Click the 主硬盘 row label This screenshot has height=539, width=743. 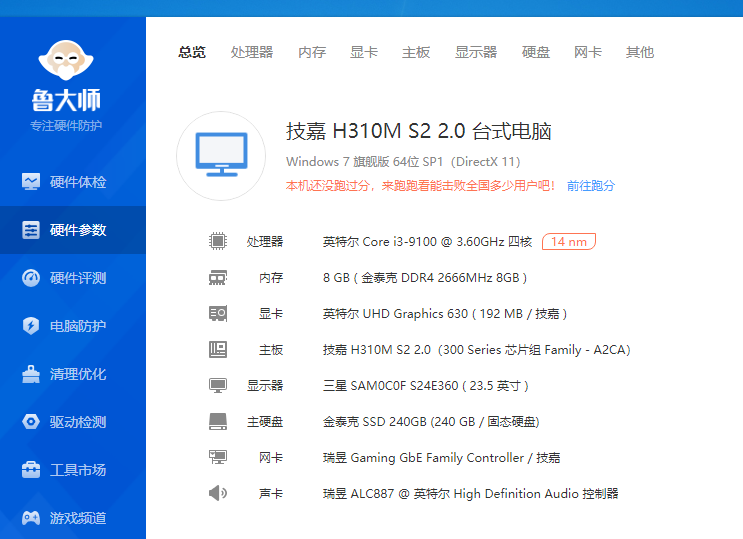(265, 422)
